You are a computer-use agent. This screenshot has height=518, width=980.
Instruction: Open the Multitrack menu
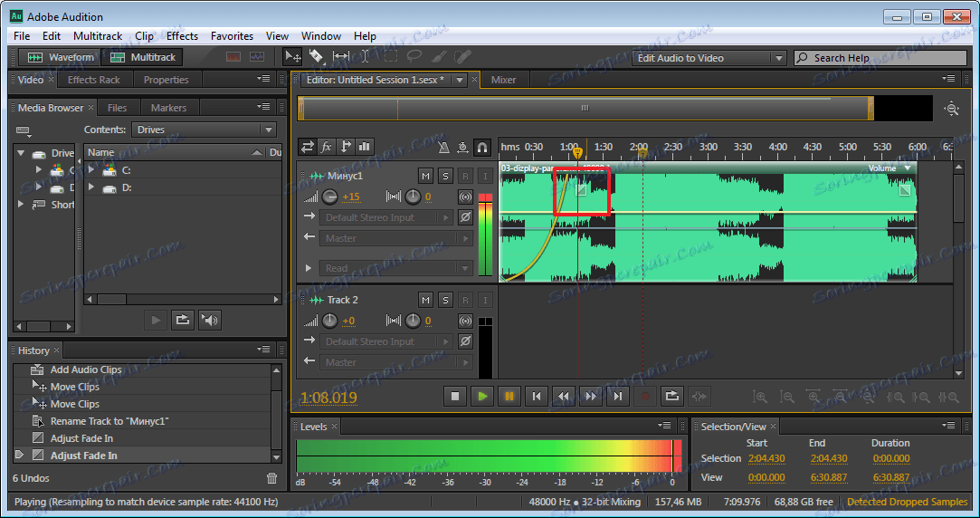98,36
